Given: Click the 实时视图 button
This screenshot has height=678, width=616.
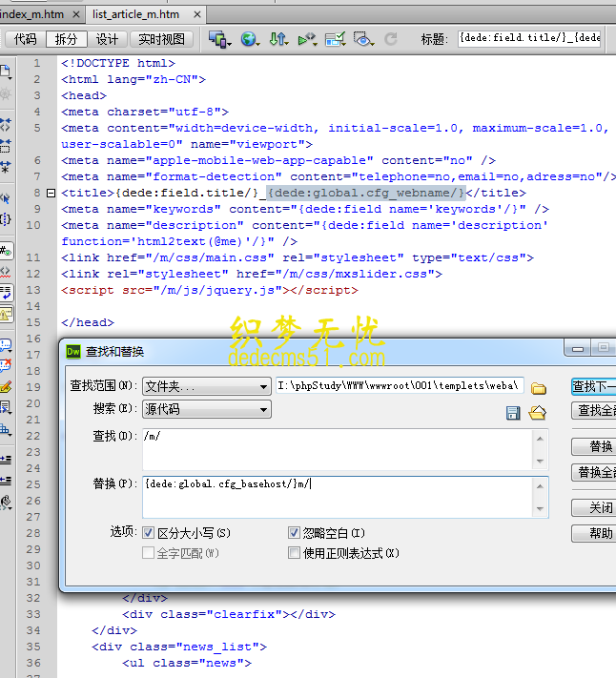Looking at the screenshot, I should [162, 39].
